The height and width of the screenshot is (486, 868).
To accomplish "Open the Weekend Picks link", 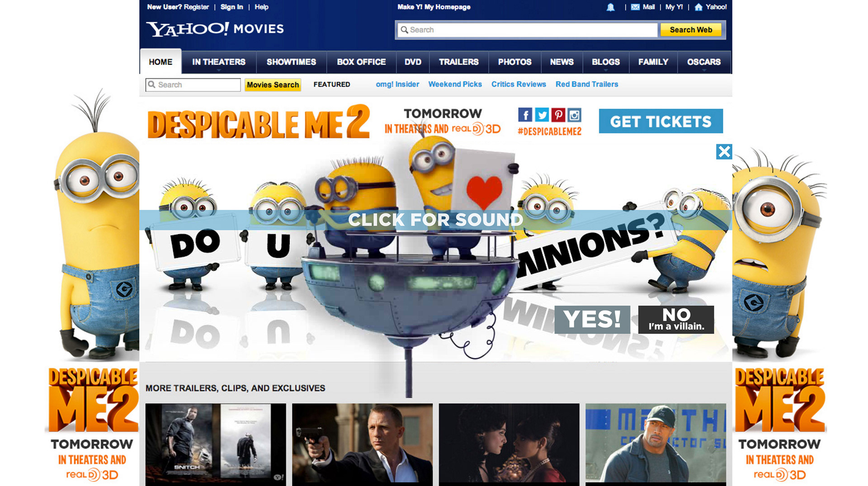I will [x=455, y=85].
